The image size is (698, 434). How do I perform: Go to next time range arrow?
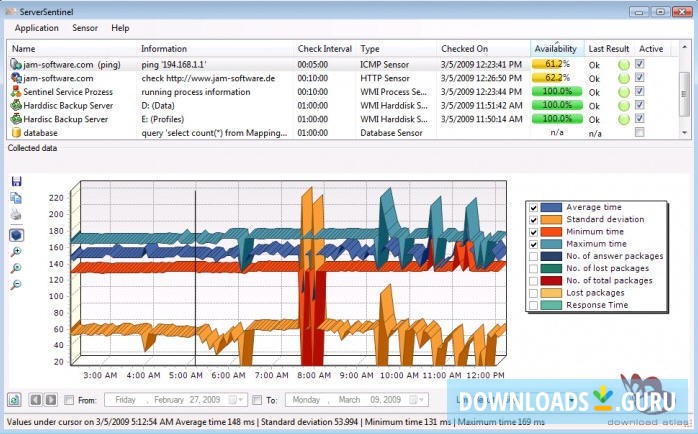click(51, 399)
